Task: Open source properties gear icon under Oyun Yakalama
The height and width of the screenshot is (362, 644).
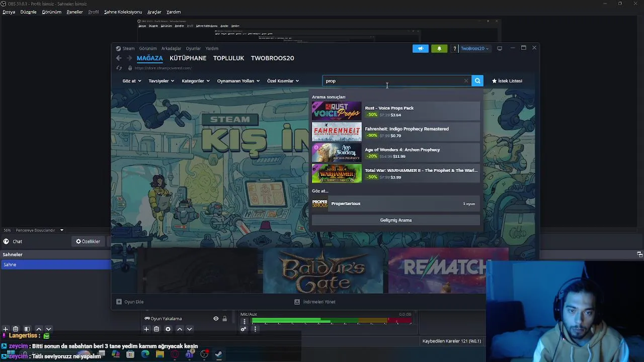Action: [168, 329]
